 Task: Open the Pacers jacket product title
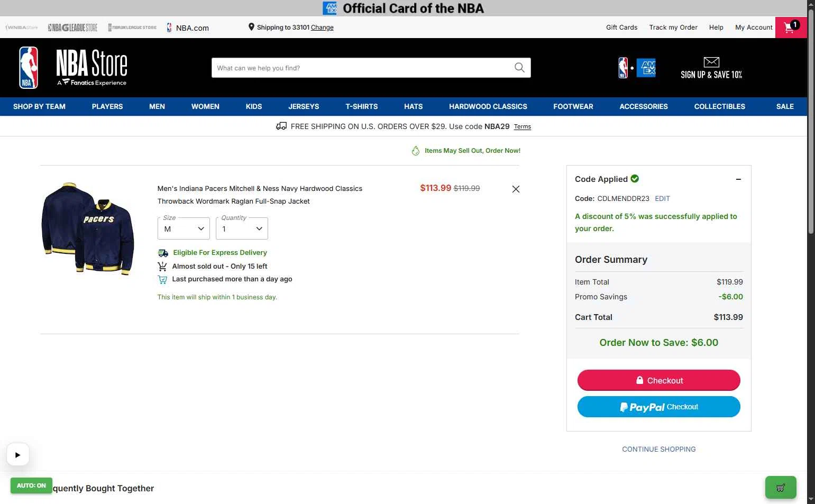pyautogui.click(x=260, y=195)
